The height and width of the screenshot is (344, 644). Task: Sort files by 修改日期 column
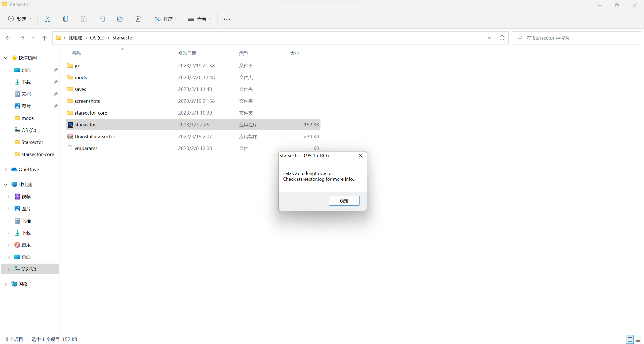pos(187,53)
